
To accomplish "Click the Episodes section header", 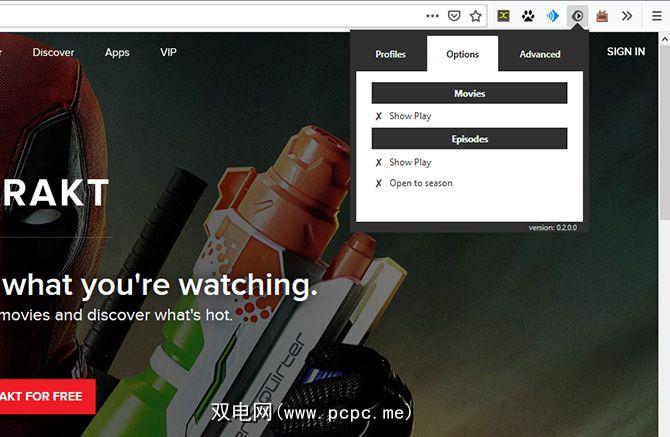I will coord(470,139).
